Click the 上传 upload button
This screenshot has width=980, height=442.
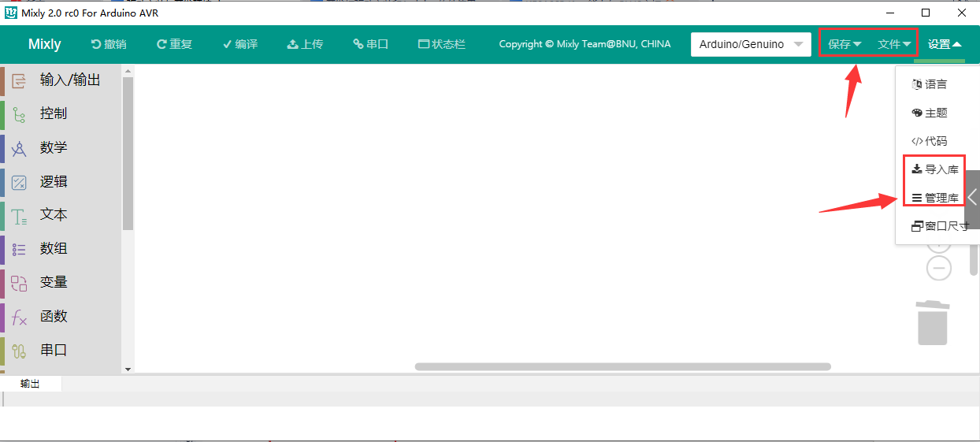tap(305, 44)
